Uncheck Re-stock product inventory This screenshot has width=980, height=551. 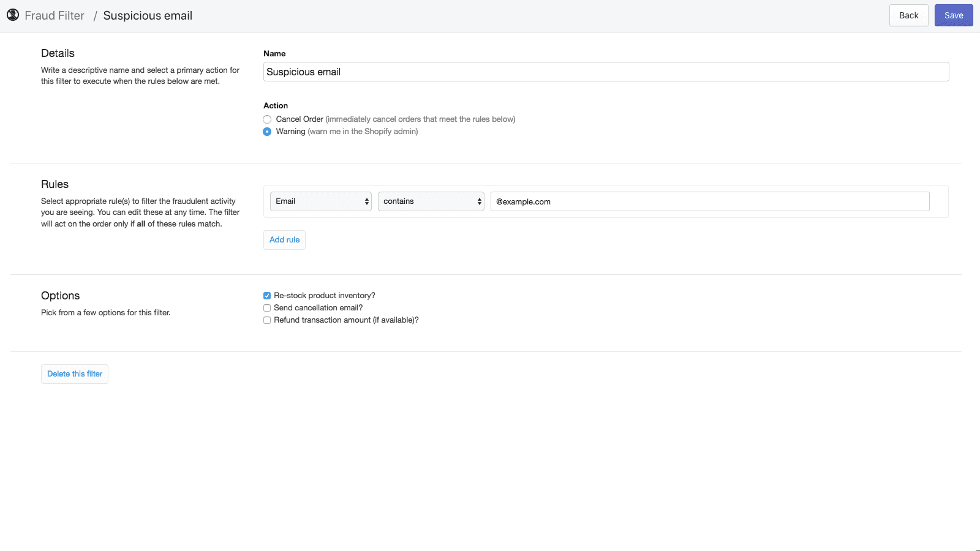[267, 295]
